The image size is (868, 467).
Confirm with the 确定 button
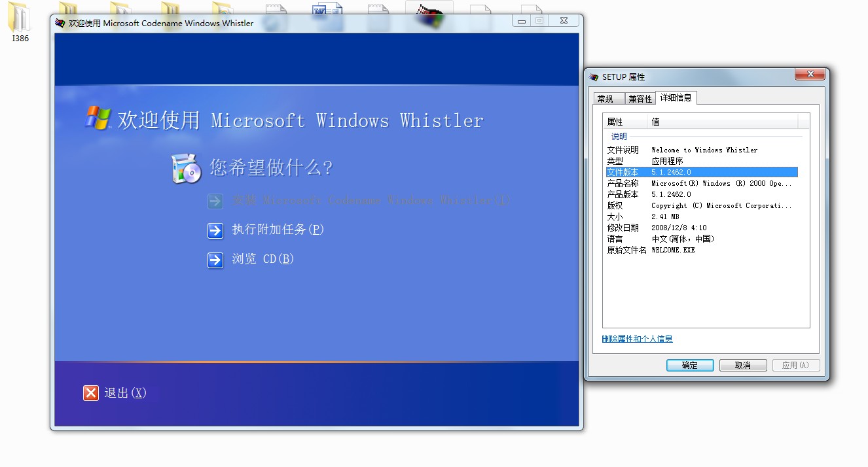690,365
